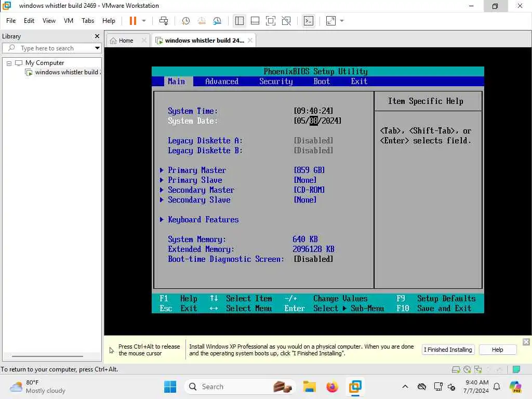Expand the Secondary Slave submenu
532x399 pixels.
[195, 200]
